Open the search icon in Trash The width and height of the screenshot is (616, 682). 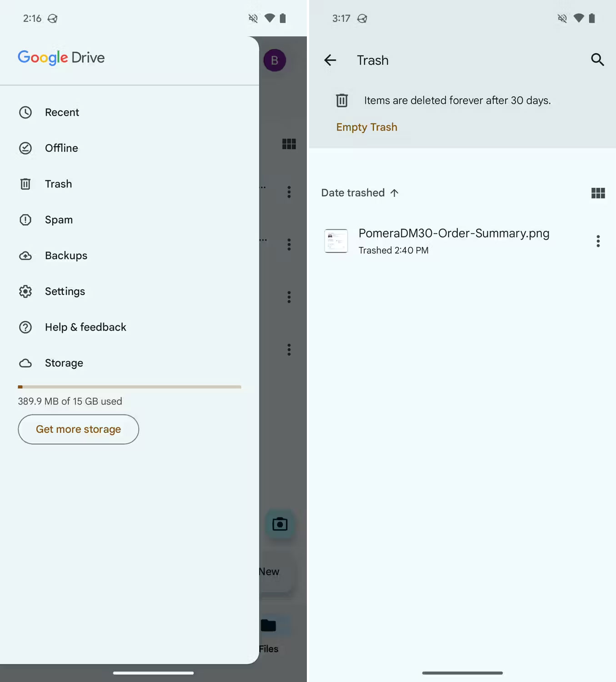coord(597,60)
